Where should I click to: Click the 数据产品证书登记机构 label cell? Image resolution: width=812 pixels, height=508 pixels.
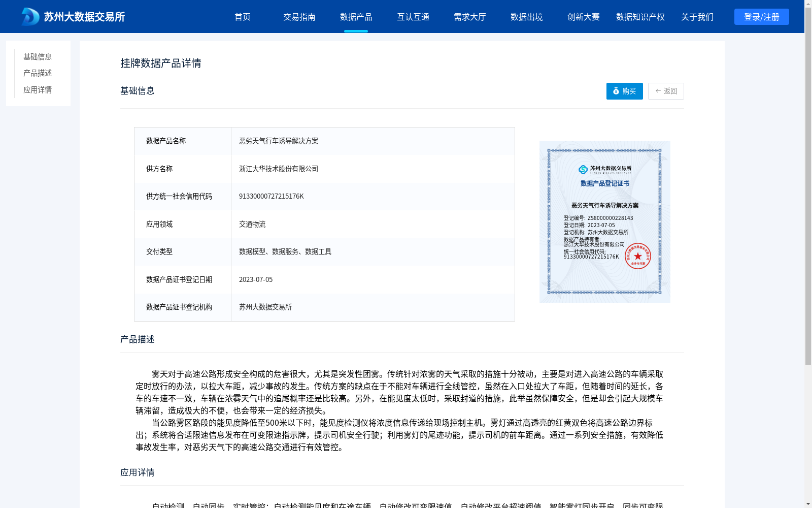tap(183, 307)
